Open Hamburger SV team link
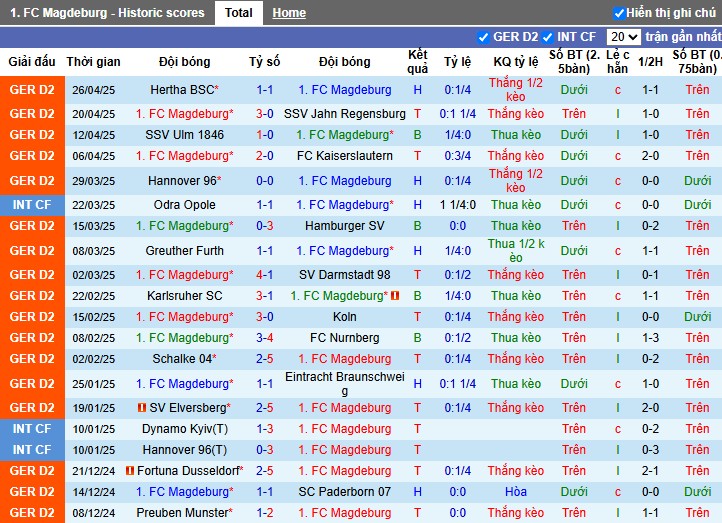This screenshot has width=722, height=523. (344, 226)
